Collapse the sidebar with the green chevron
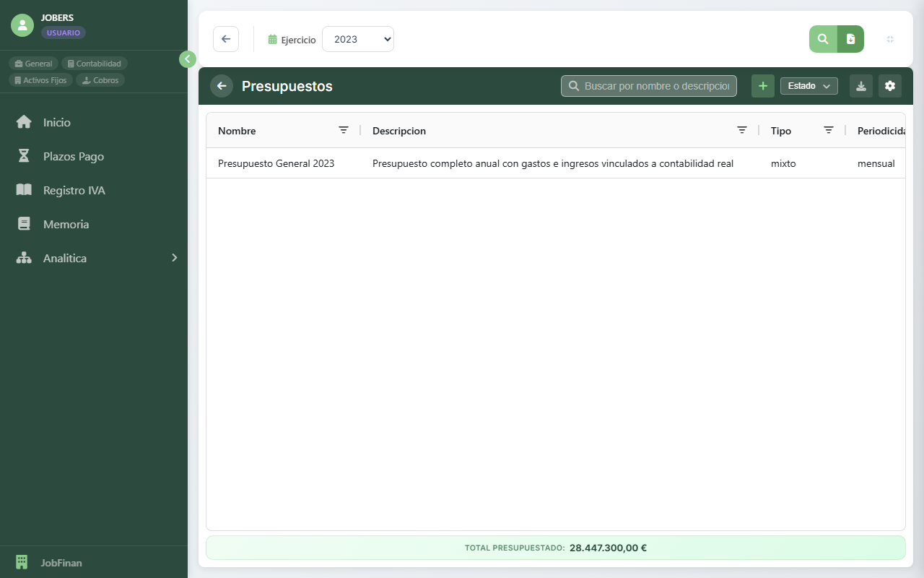The image size is (924, 578). [188, 59]
